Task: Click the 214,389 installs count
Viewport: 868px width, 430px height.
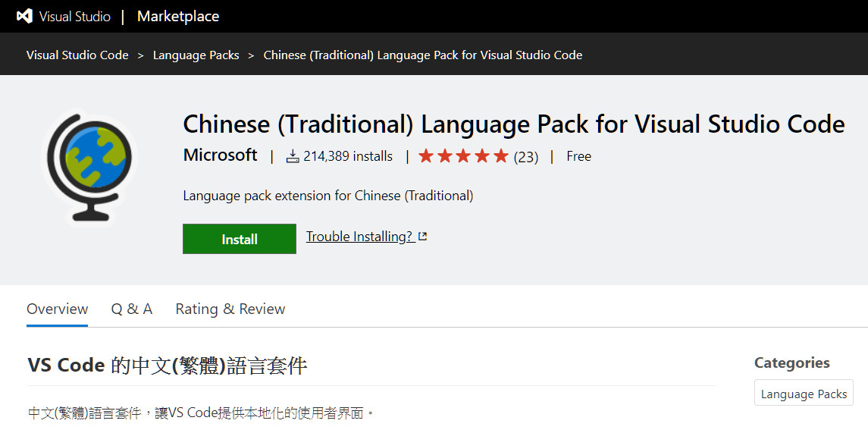Action: [x=348, y=156]
